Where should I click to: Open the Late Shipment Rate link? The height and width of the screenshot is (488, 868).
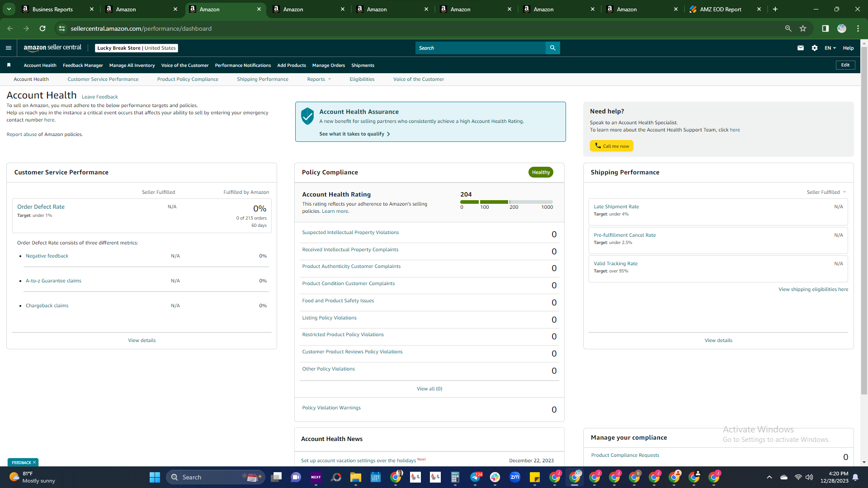point(616,206)
